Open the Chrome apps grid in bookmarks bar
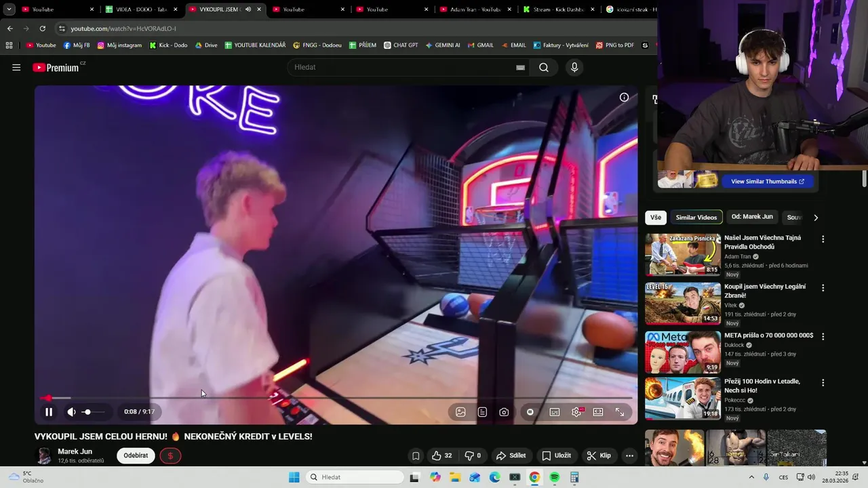Screen dimensions: 868x488 click(x=9, y=45)
